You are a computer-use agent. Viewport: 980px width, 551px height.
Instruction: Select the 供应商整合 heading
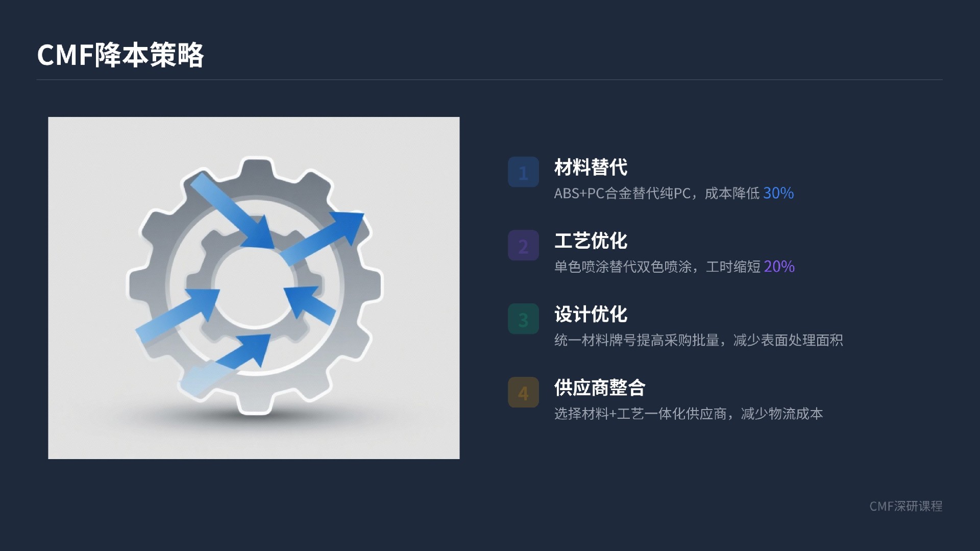[x=600, y=388]
